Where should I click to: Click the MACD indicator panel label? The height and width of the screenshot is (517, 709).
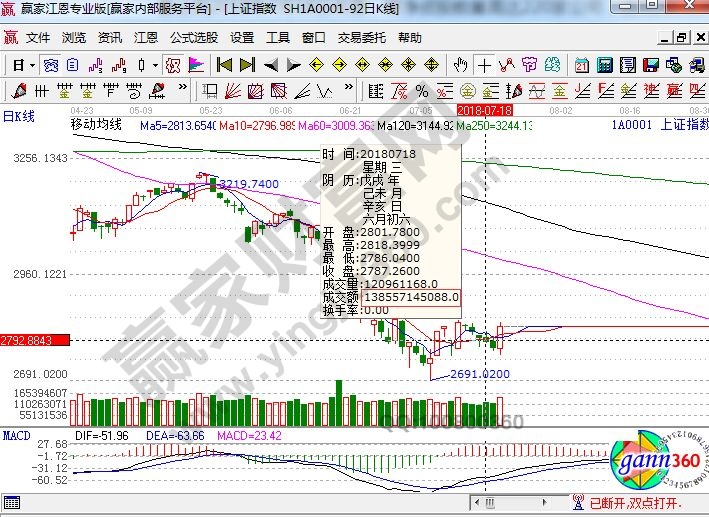16,436
